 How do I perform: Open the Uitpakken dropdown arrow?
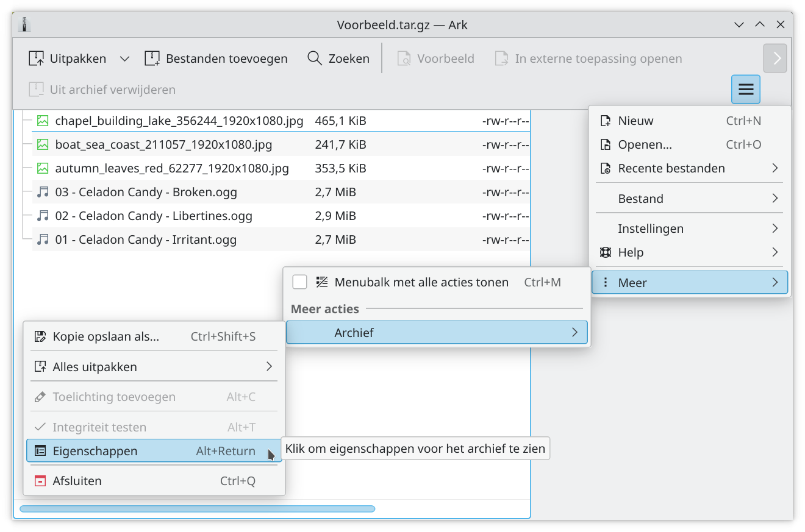click(124, 59)
